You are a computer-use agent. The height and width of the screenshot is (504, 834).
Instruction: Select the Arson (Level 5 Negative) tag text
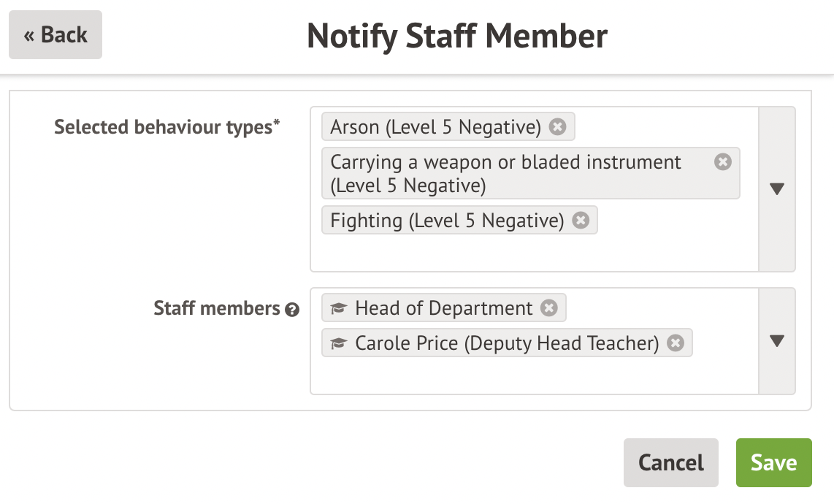(435, 127)
